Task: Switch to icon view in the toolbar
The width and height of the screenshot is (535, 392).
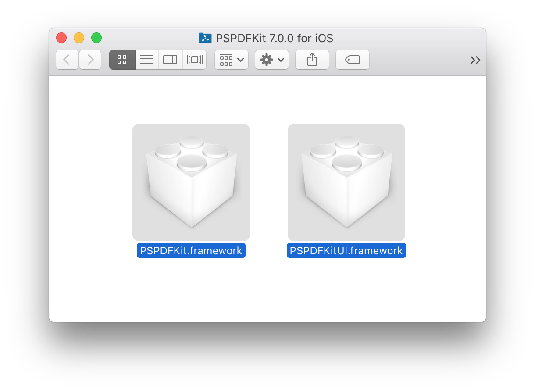Action: pyautogui.click(x=122, y=60)
